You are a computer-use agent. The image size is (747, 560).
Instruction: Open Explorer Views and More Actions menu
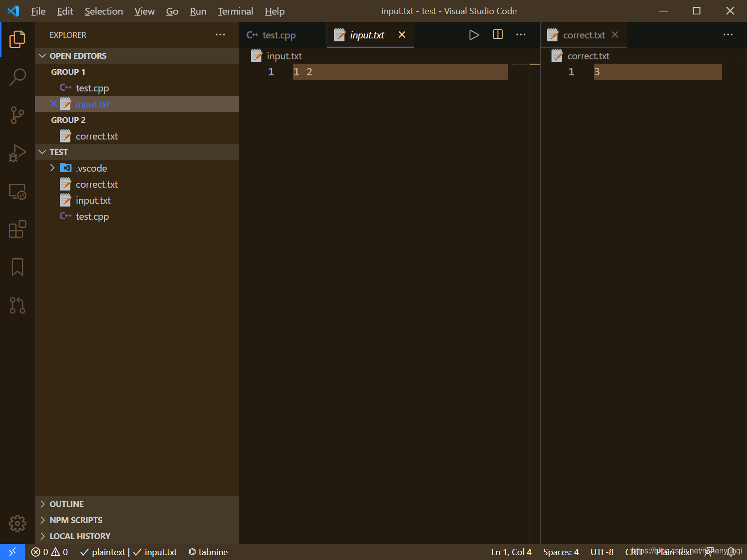pos(220,35)
